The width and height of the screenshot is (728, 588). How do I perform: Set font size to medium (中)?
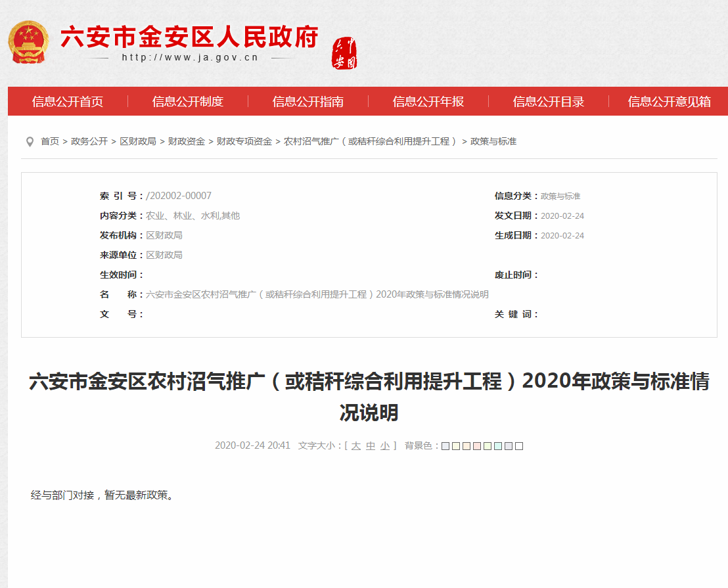point(371,446)
